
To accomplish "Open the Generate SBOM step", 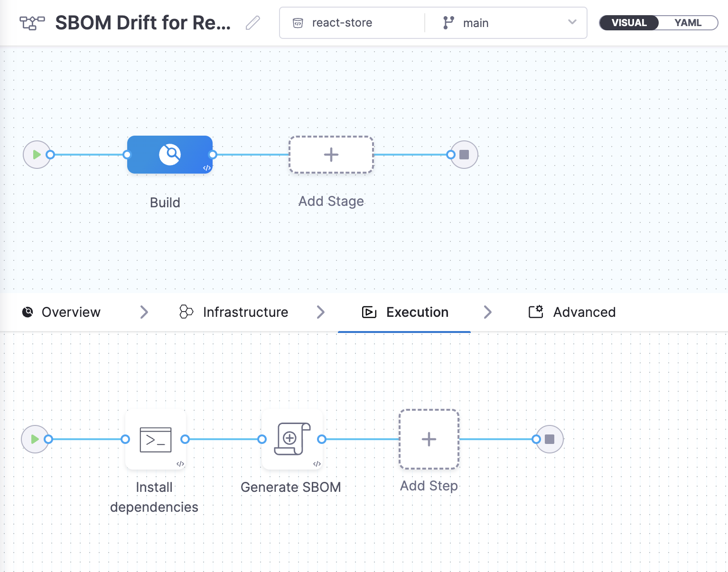I will [292, 440].
